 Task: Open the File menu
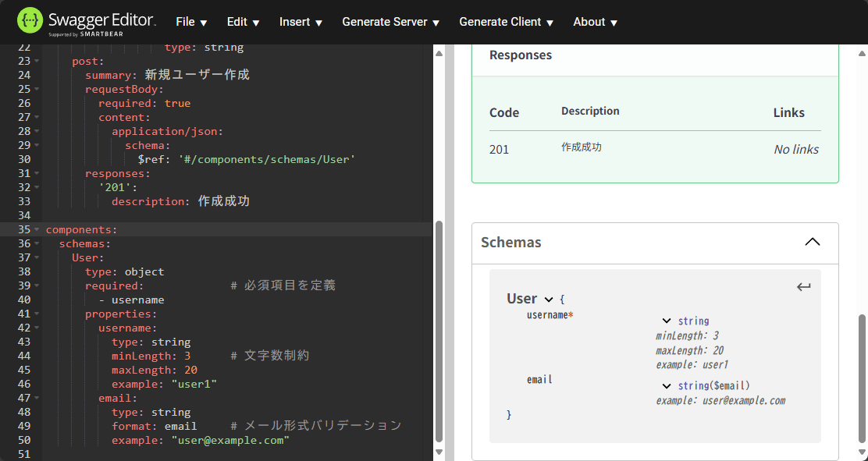click(x=191, y=21)
